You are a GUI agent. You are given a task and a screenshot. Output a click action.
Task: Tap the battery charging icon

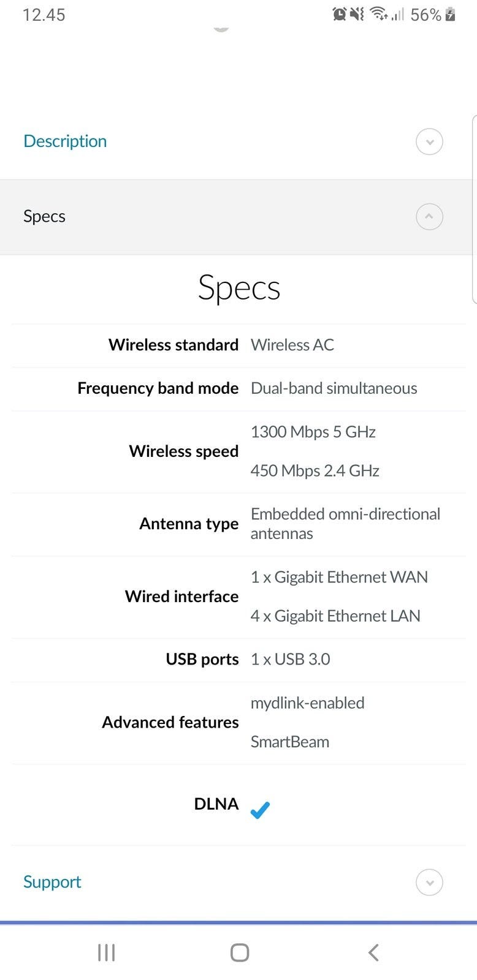point(451,14)
